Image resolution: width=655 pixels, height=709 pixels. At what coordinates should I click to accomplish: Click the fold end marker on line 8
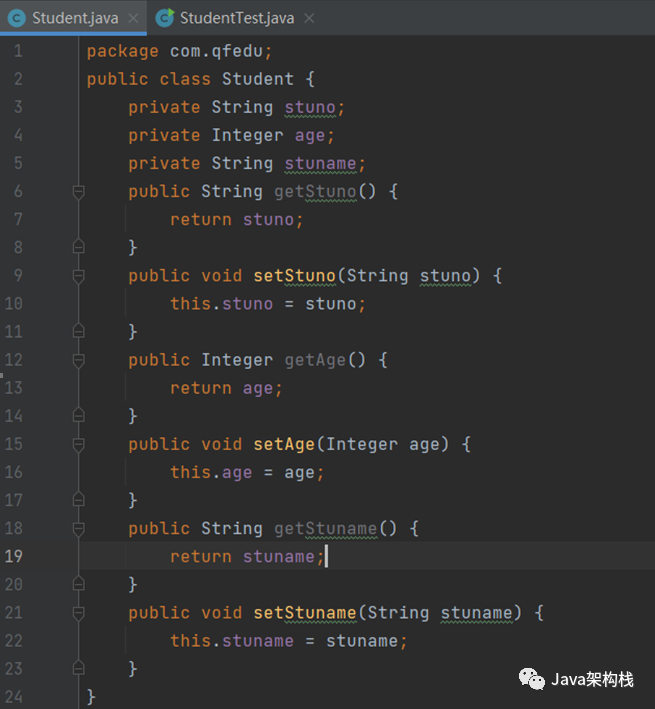point(78,247)
